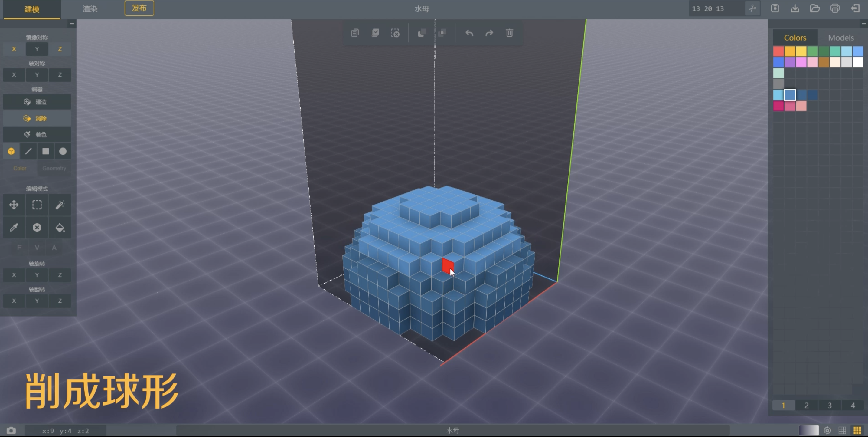
Task: Open the Models tab
Action: click(841, 38)
